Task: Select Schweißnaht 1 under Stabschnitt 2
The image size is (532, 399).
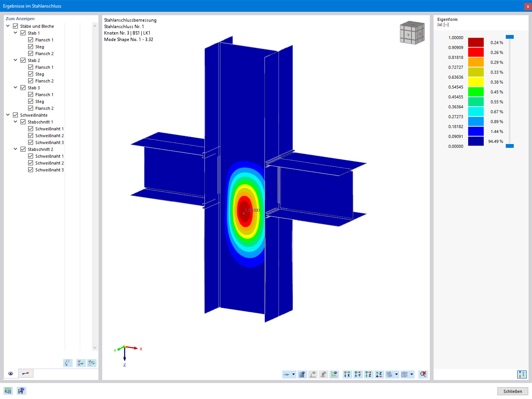Action: tap(49, 156)
